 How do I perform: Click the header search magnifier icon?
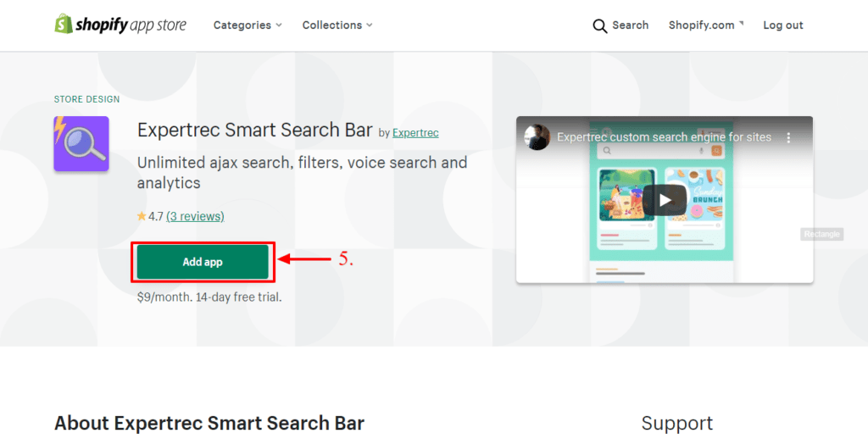[600, 25]
